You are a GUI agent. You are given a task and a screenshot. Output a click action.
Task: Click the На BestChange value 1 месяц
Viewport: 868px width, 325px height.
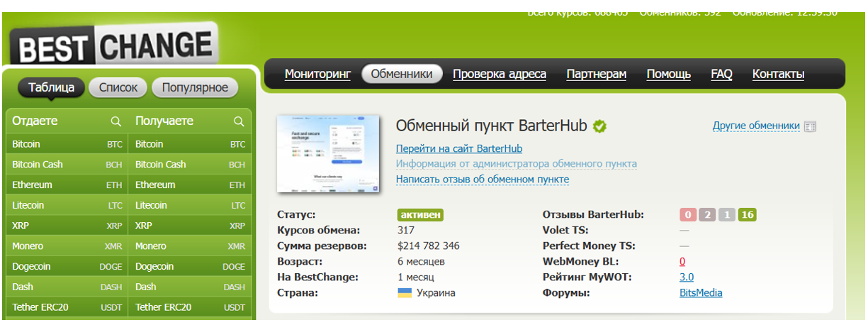(x=416, y=277)
